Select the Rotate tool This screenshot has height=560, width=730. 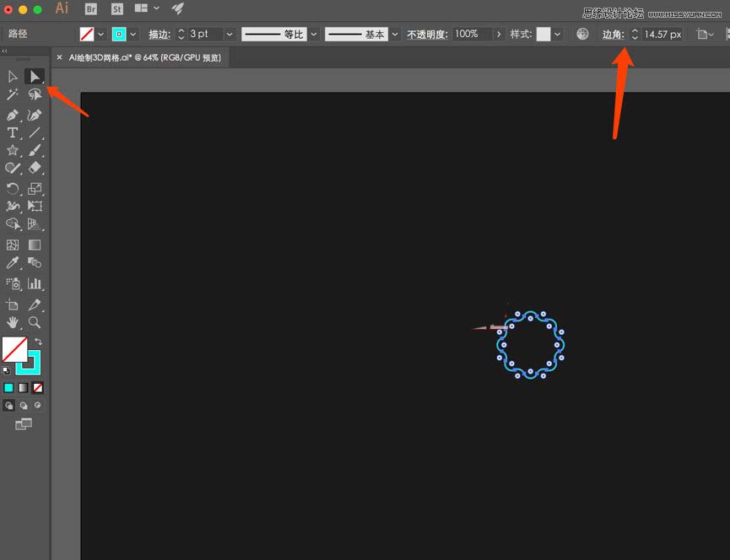[x=13, y=188]
